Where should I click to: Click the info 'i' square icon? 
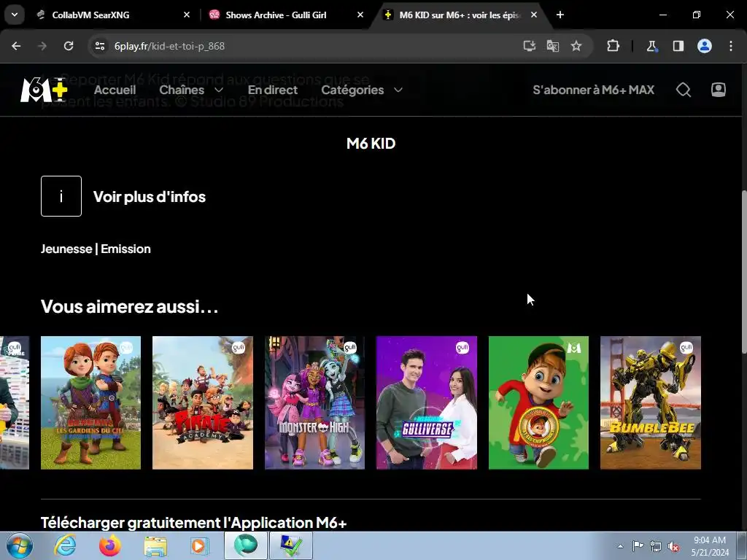[61, 196]
